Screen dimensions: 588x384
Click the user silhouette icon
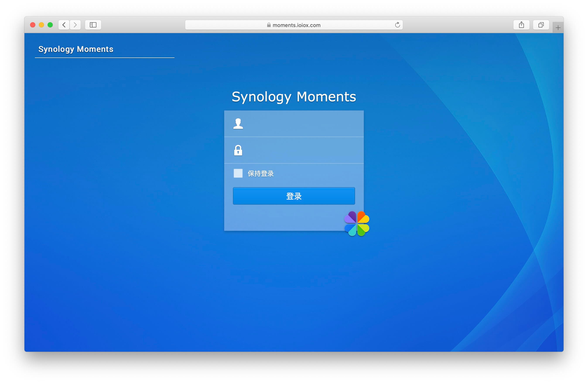click(x=238, y=124)
